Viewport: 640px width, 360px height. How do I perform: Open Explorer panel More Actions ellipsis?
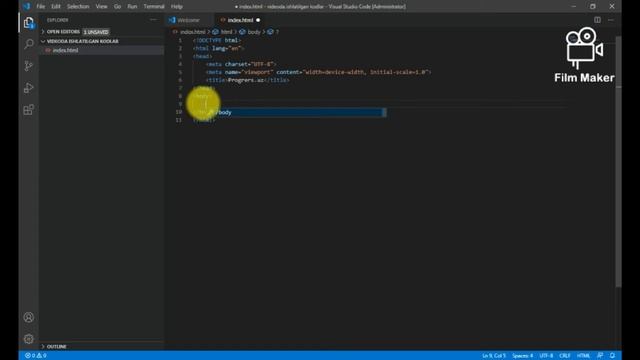coord(153,20)
